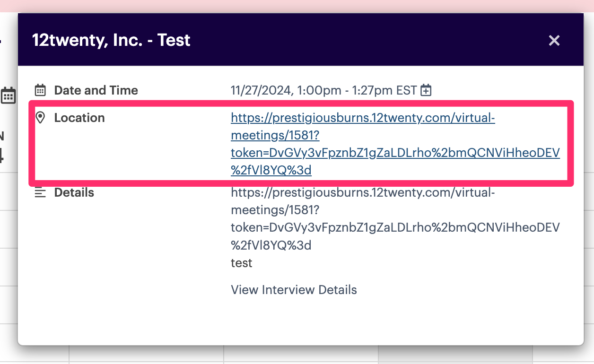
Task: Click the lines icon beside Details
Action: coord(41,193)
